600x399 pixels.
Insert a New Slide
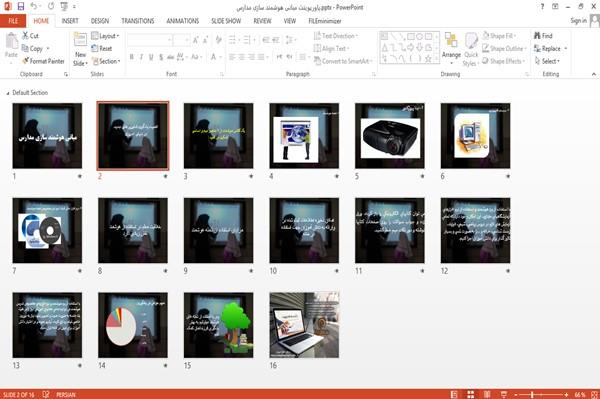tap(80, 49)
